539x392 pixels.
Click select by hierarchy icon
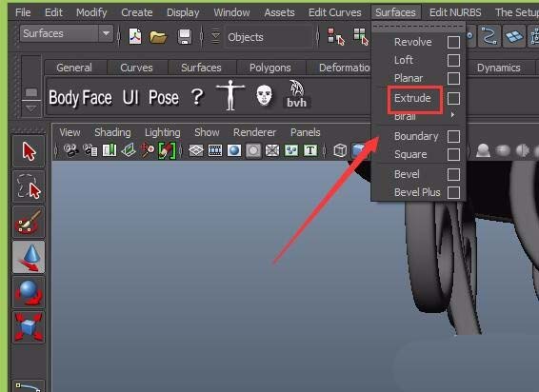pos(335,36)
